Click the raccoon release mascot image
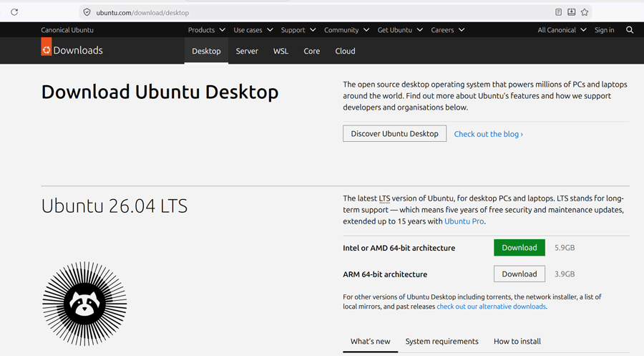The height and width of the screenshot is (356, 644). [x=84, y=304]
